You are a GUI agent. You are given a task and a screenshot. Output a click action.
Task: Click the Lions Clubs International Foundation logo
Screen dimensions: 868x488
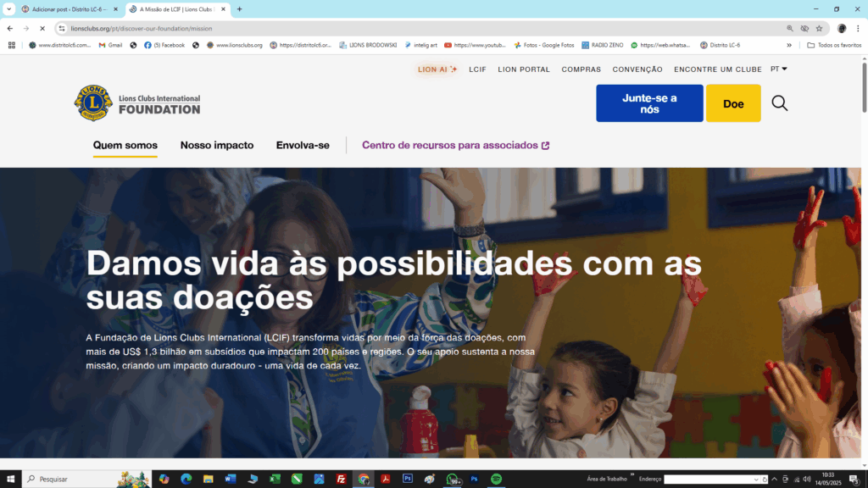pos(137,103)
